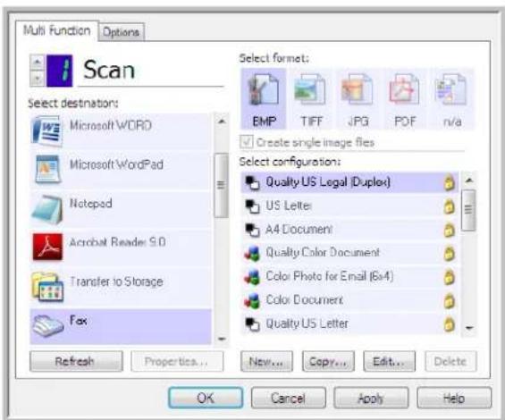The width and height of the screenshot is (505, 420).
Task: Click the Quality Color Document lock icon
Action: (449, 254)
